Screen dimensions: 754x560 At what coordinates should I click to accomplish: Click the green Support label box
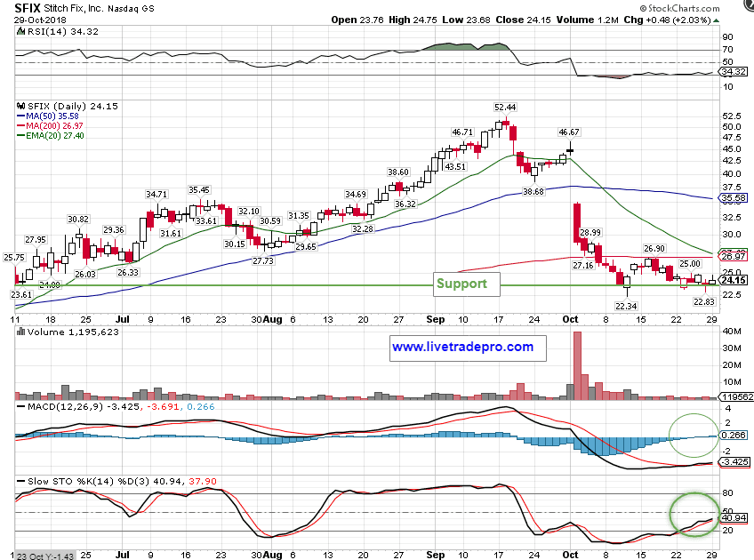tap(461, 284)
